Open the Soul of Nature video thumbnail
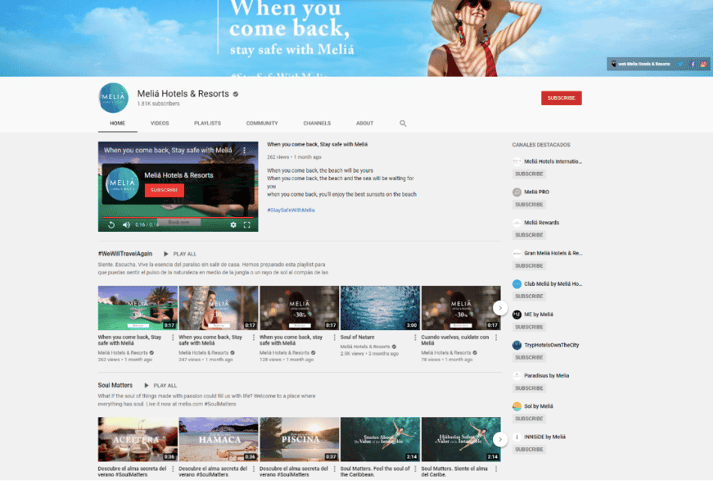The width and height of the screenshot is (713, 481). tap(380, 308)
